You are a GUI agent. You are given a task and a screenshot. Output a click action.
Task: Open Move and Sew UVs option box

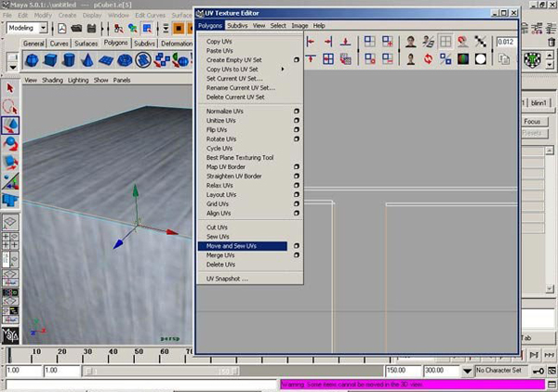(296, 246)
